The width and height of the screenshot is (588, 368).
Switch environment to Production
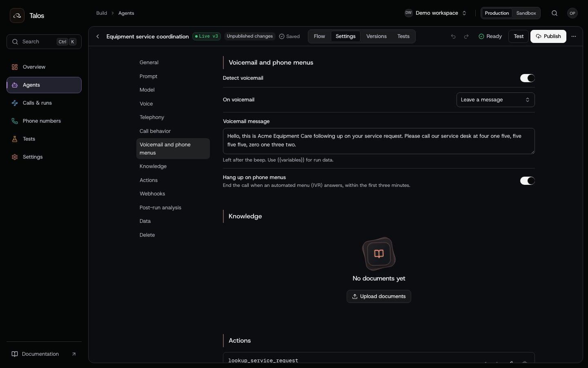[x=497, y=13]
